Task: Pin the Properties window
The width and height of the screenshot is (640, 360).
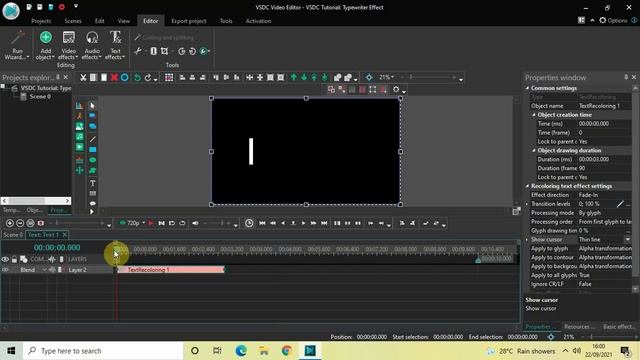Action: (x=626, y=77)
